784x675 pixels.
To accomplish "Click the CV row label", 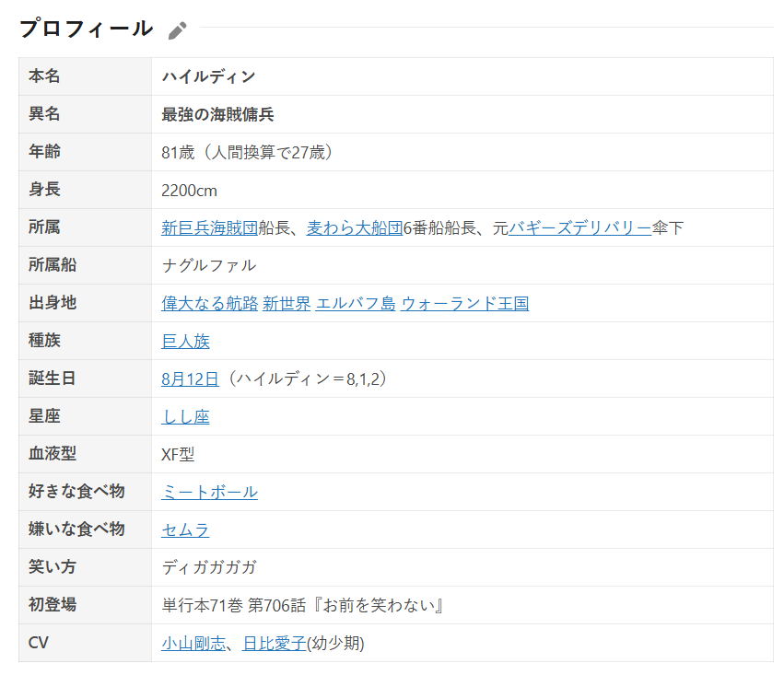I will [x=39, y=643].
